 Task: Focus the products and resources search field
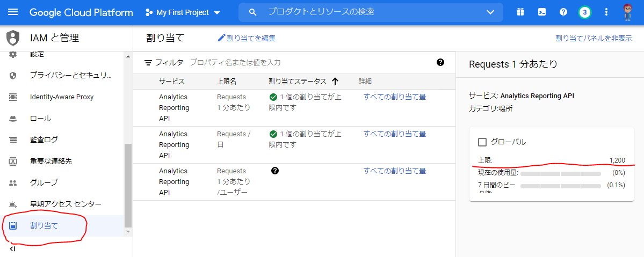point(371,12)
